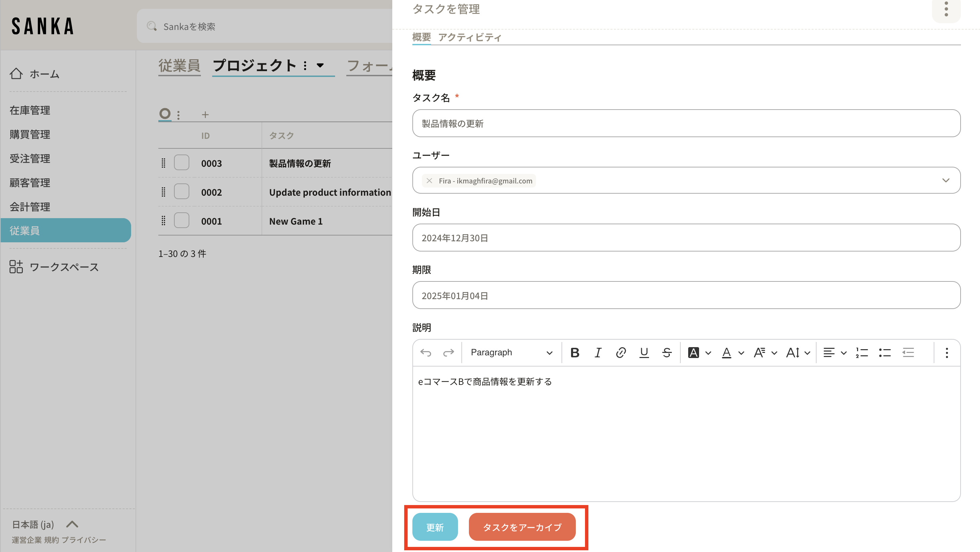Open the editor's more options menu
Screen dimensions: 980x552
tap(947, 353)
